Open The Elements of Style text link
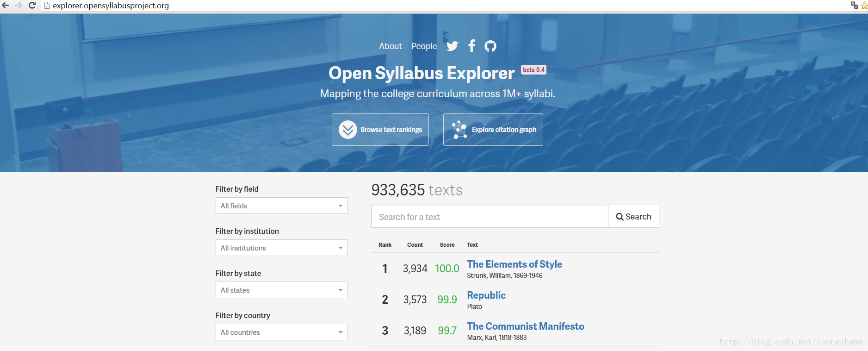 click(x=515, y=264)
